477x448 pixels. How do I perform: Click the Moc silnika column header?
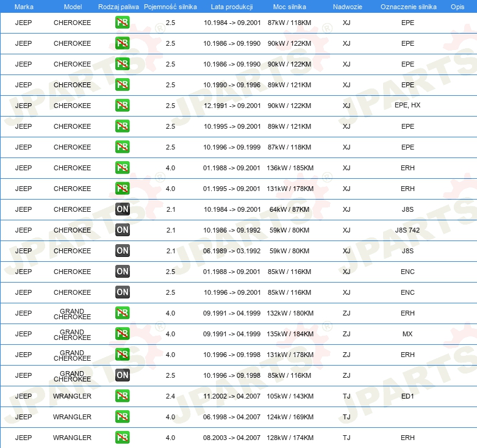coord(289,7)
